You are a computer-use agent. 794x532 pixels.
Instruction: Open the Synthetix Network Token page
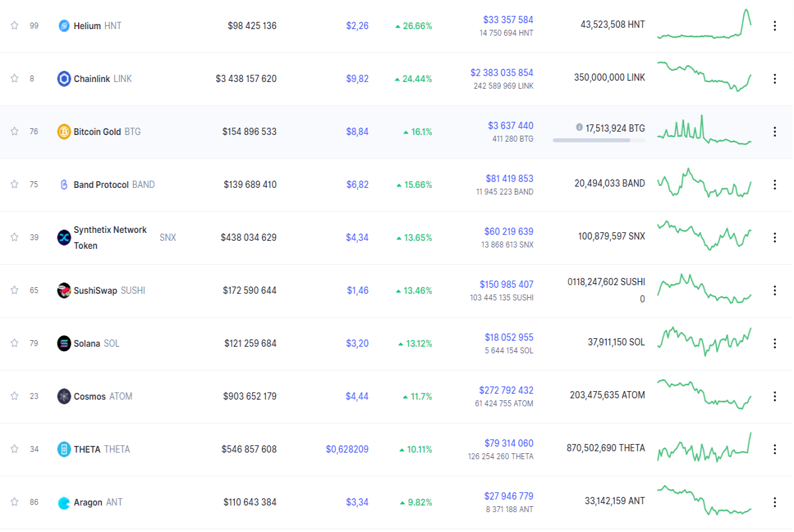110,238
